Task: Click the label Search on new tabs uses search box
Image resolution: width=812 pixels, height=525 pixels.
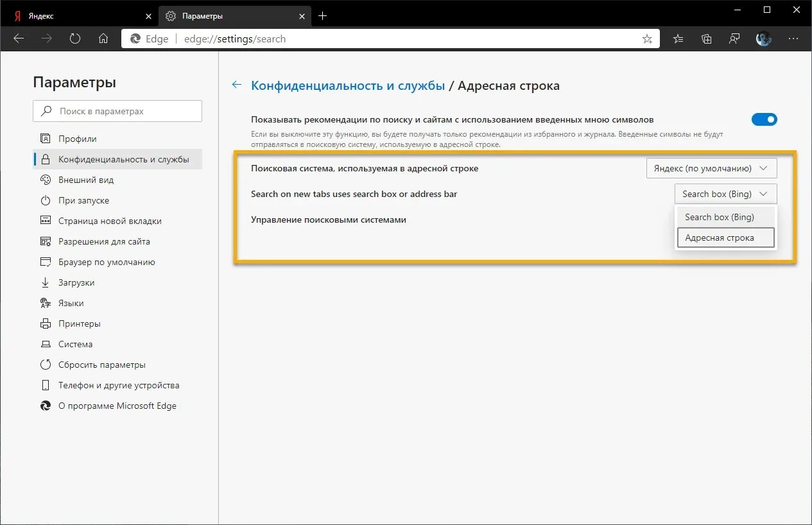Action: click(x=354, y=194)
